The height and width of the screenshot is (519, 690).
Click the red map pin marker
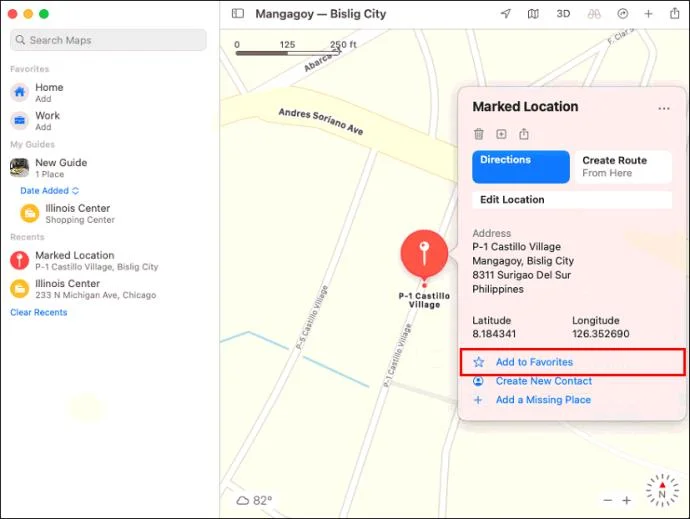coord(424,254)
